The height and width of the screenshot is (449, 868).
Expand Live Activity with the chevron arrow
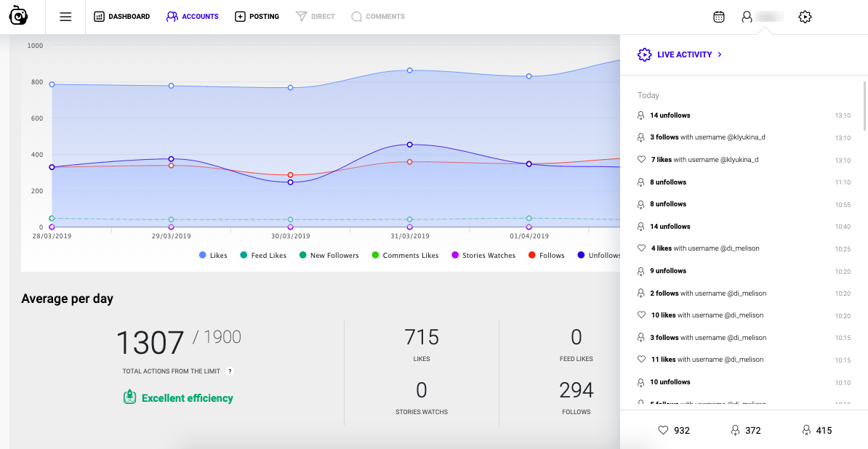720,54
